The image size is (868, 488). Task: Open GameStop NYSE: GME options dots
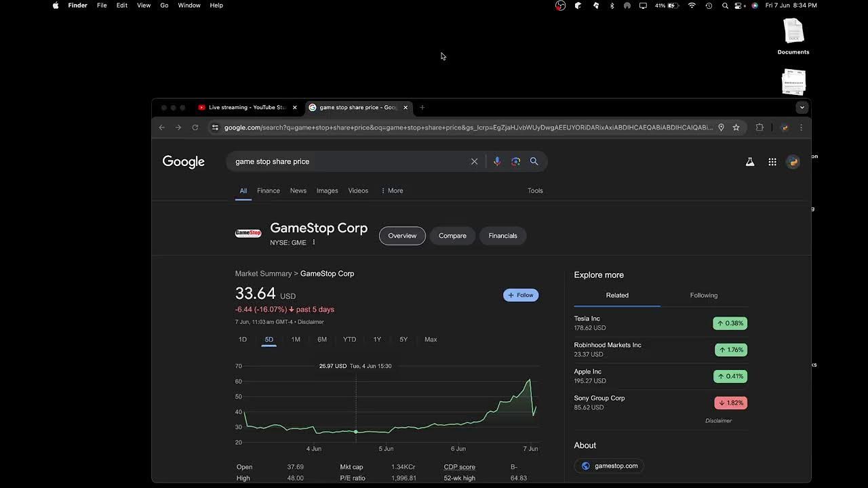pos(313,243)
